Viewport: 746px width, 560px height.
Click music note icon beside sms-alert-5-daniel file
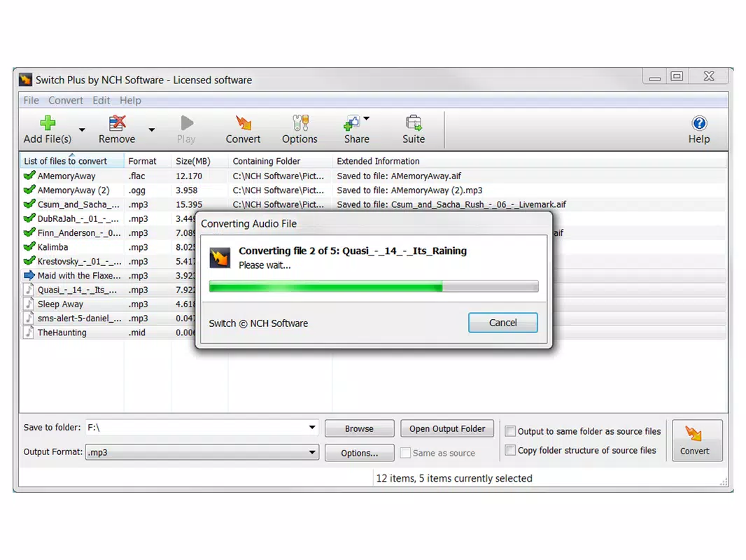[x=29, y=318]
